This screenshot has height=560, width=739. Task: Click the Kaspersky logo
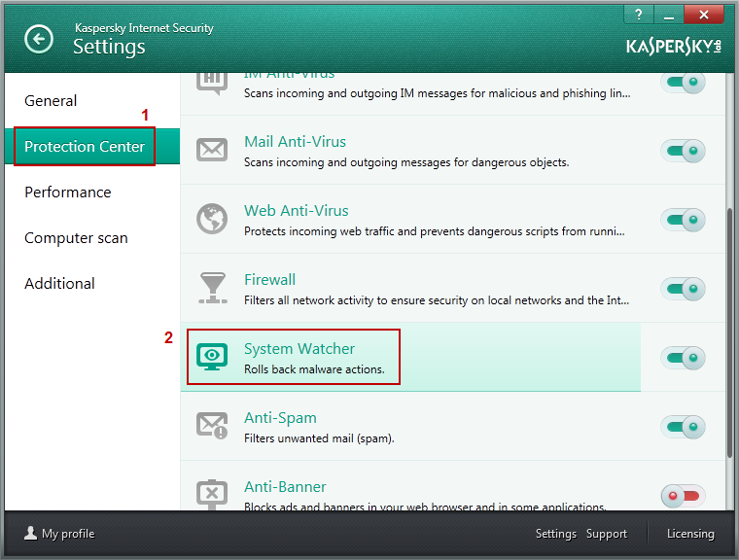point(674,47)
